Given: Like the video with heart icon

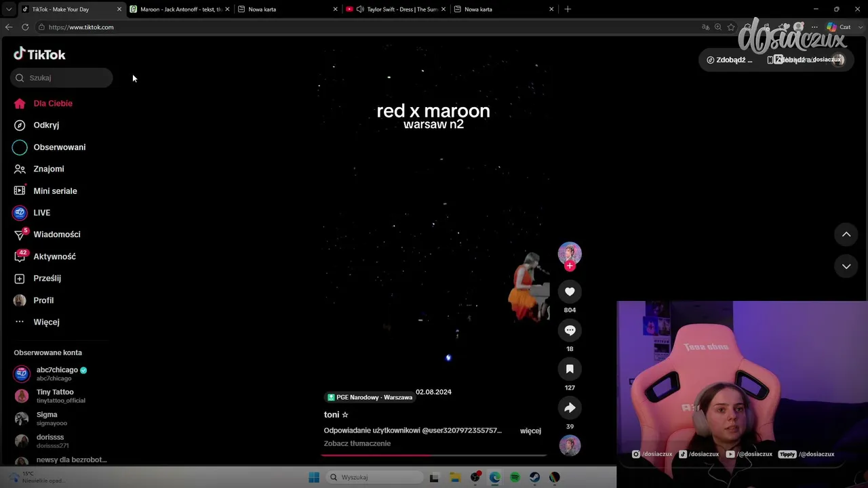Looking at the screenshot, I should (x=570, y=291).
